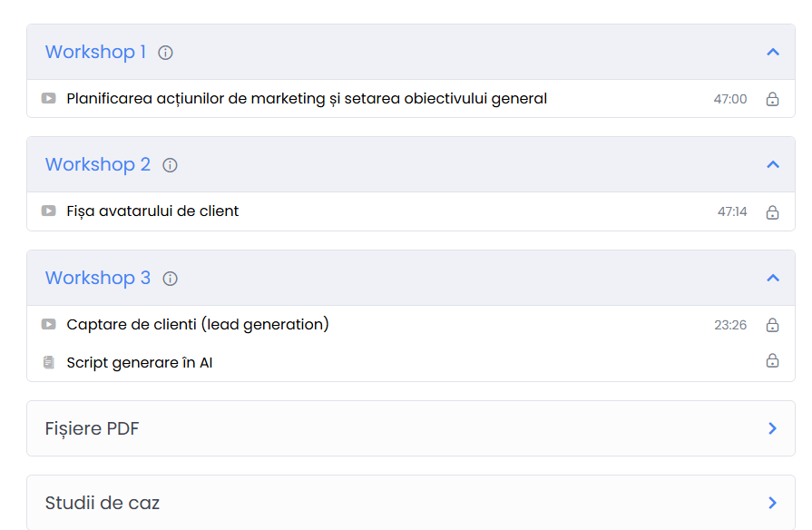Image resolution: width=812 pixels, height=530 pixels.
Task: Click the lock icon on Captare de clienti
Action: tap(772, 325)
